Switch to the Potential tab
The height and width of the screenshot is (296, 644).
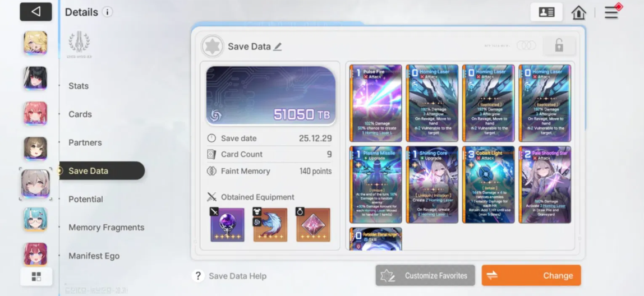pos(86,199)
